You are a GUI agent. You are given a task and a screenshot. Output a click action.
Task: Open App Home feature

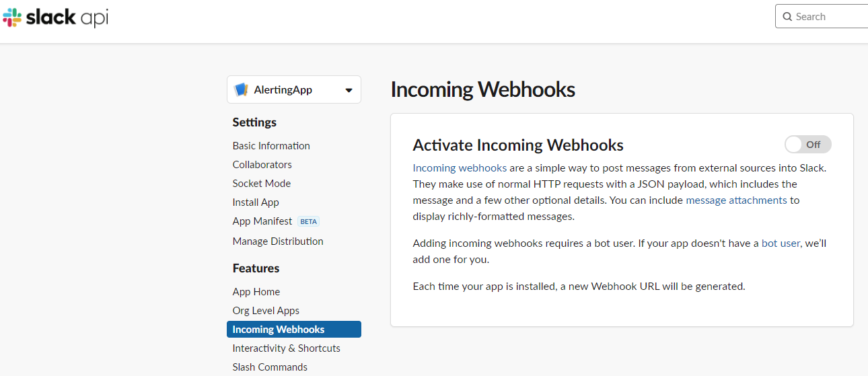point(256,291)
